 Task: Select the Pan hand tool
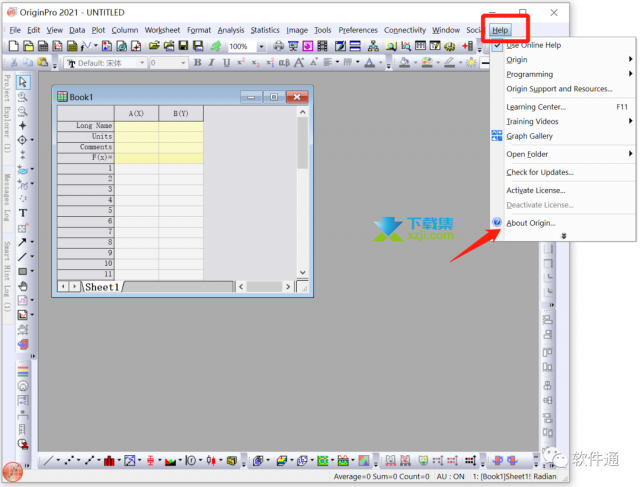(23, 286)
